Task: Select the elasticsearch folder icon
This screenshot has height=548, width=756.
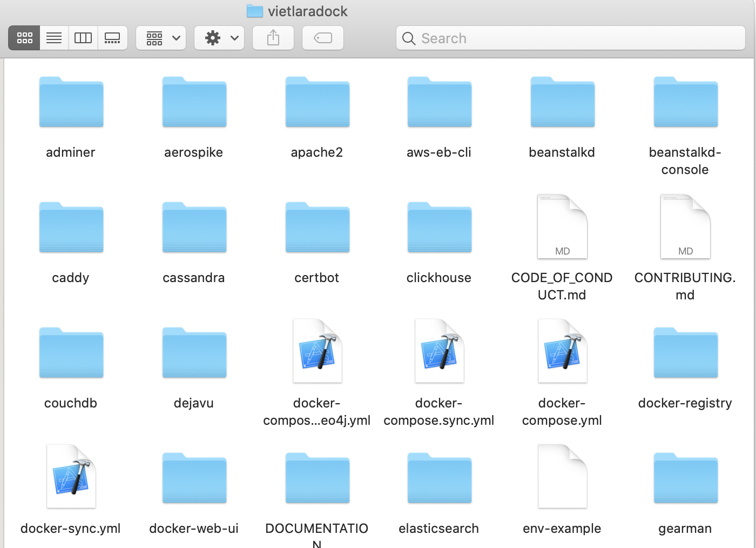Action: [x=440, y=478]
